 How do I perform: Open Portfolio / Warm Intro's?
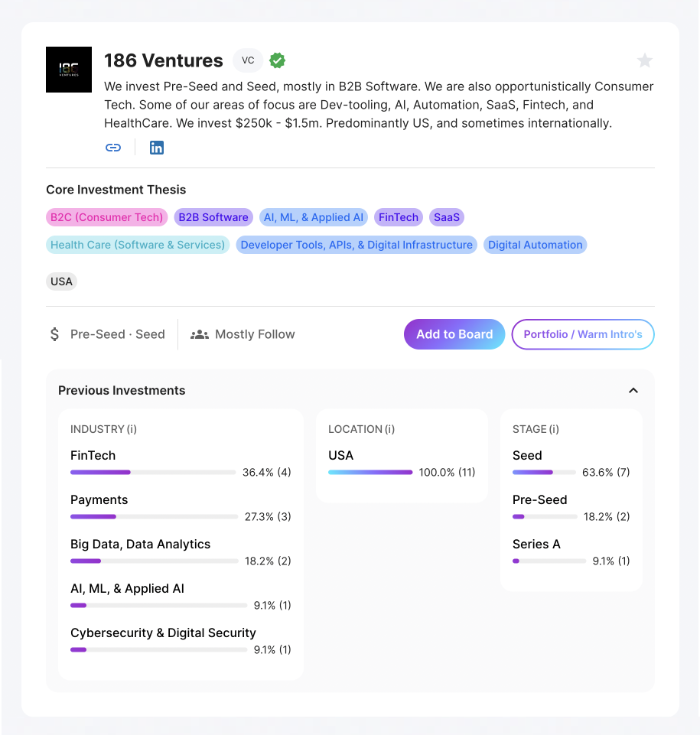point(583,334)
